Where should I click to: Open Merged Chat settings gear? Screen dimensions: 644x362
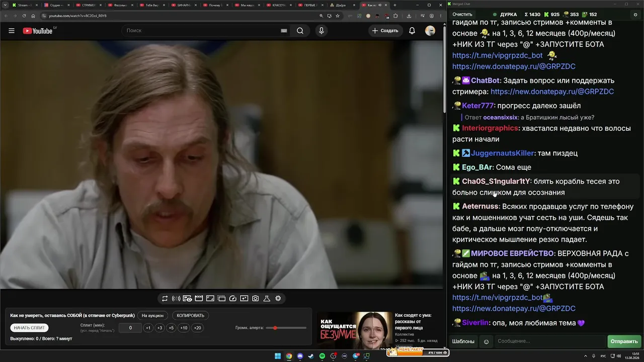[x=636, y=15]
